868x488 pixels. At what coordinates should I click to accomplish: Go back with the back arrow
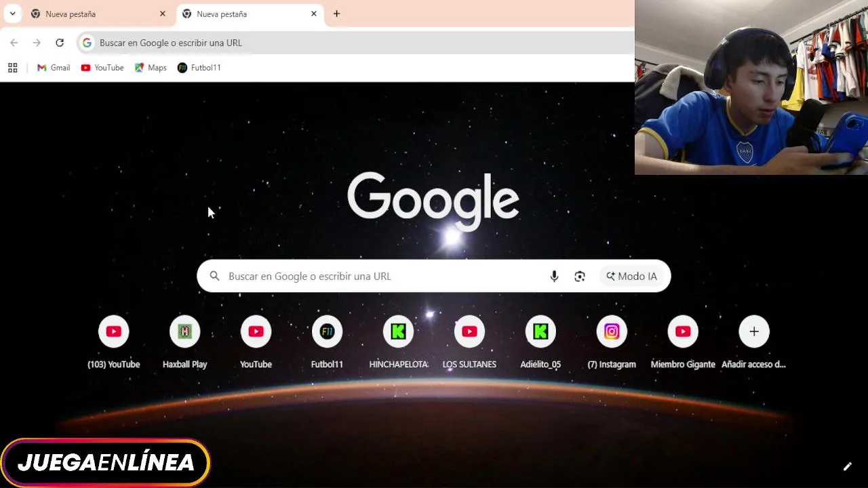[14, 43]
